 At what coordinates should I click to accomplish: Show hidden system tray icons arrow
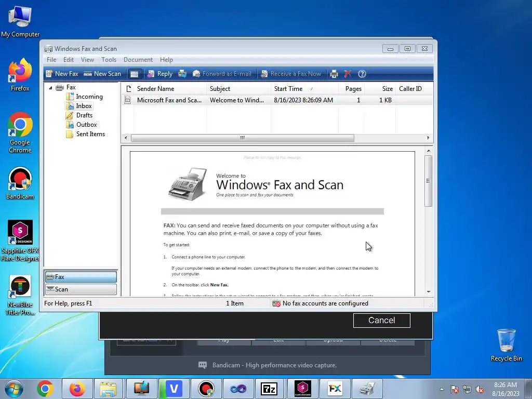tap(442, 389)
